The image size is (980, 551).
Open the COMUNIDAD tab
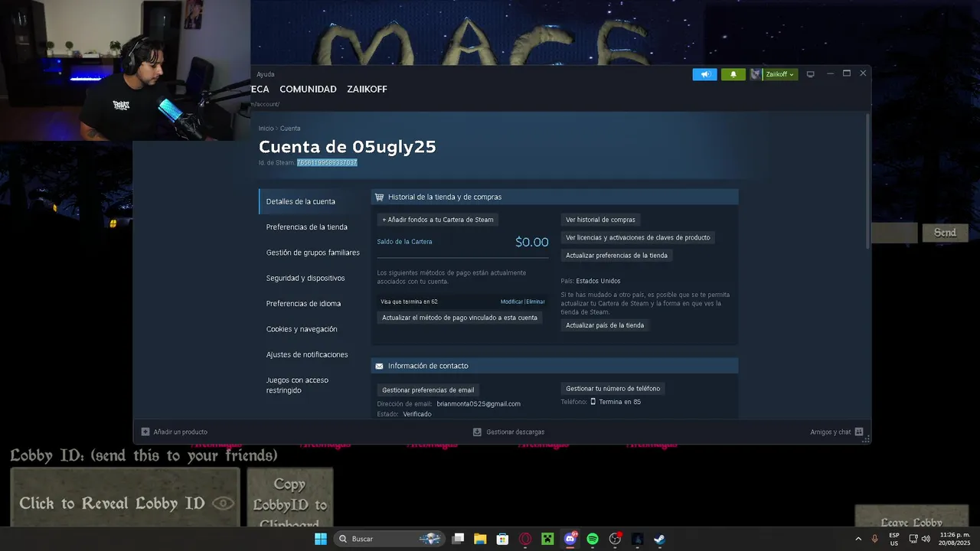[x=308, y=89]
